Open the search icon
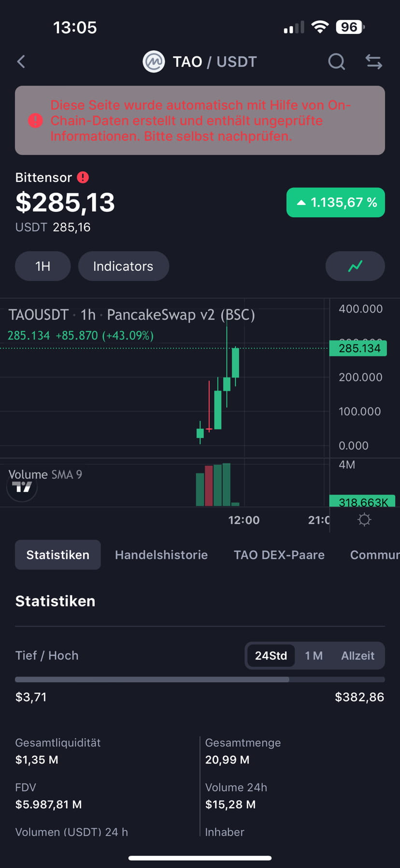 pyautogui.click(x=336, y=61)
